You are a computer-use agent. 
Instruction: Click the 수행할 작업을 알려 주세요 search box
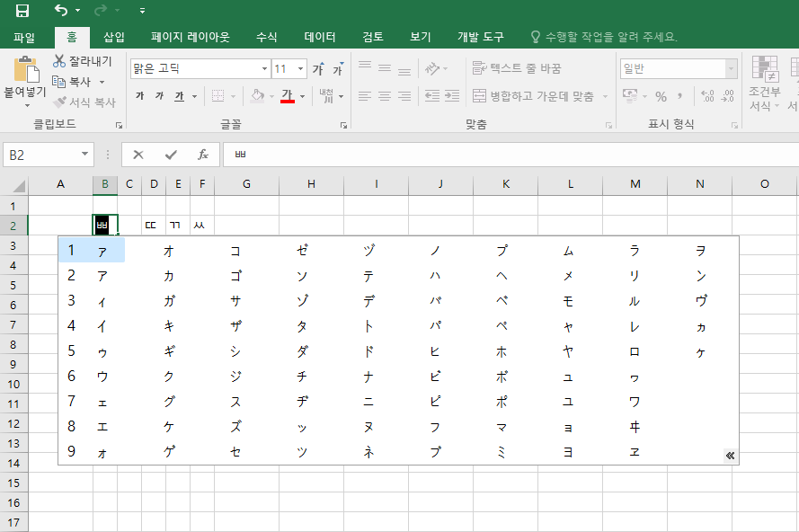pos(604,37)
